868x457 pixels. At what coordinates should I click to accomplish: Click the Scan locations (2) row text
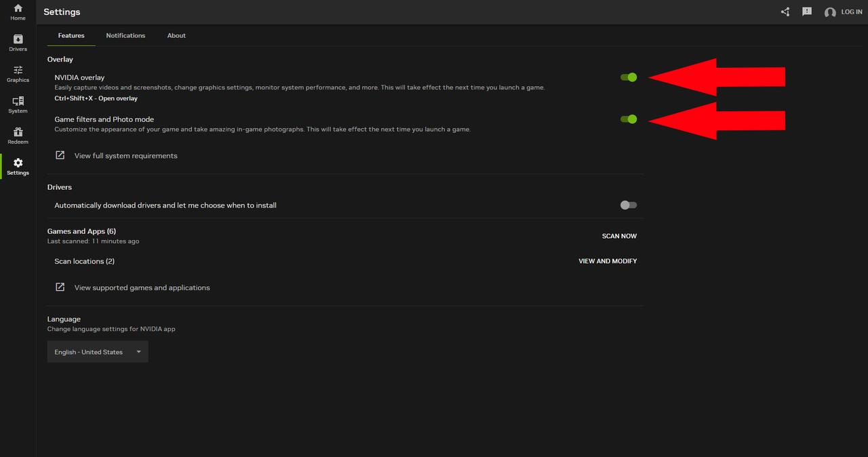(84, 261)
